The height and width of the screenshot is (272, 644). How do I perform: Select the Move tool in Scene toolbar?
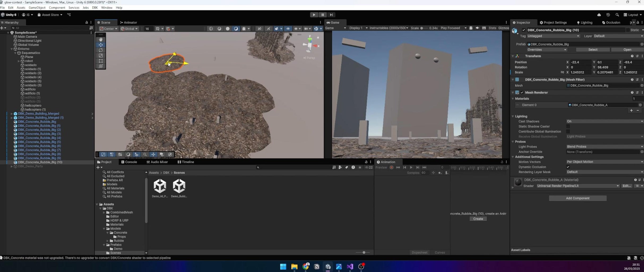[x=101, y=45]
